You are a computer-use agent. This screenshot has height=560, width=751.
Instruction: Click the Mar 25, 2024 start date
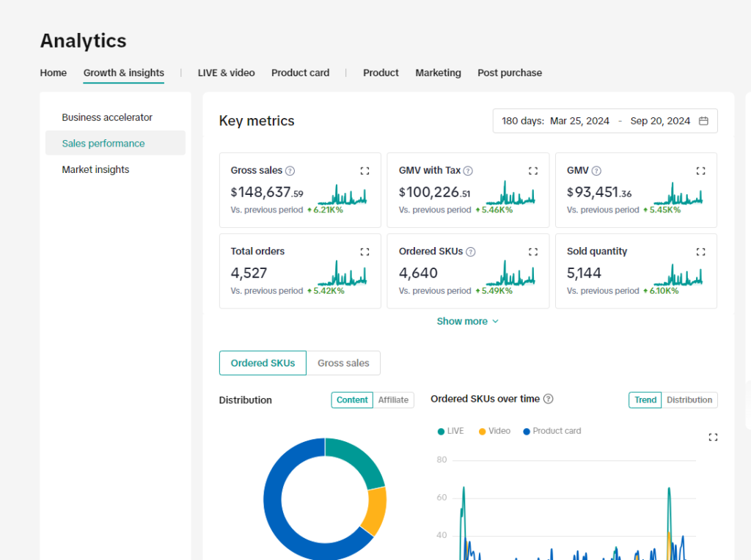pyautogui.click(x=579, y=121)
